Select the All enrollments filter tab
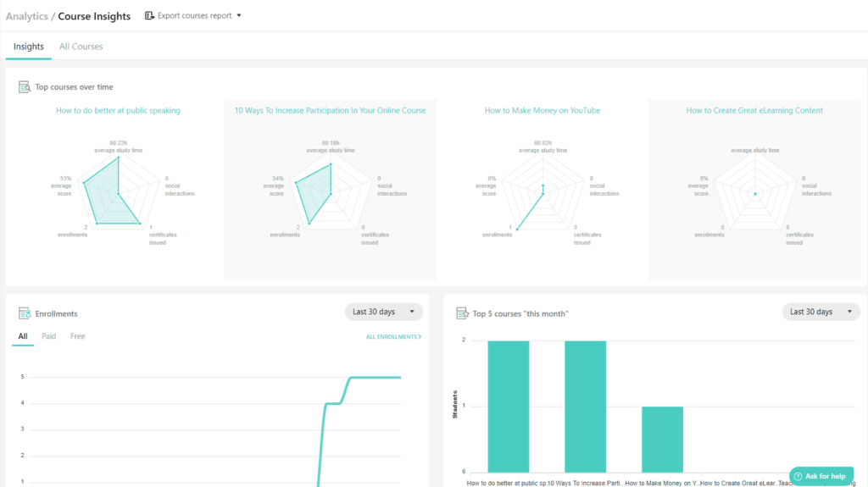The height and width of the screenshot is (487, 868). [23, 336]
